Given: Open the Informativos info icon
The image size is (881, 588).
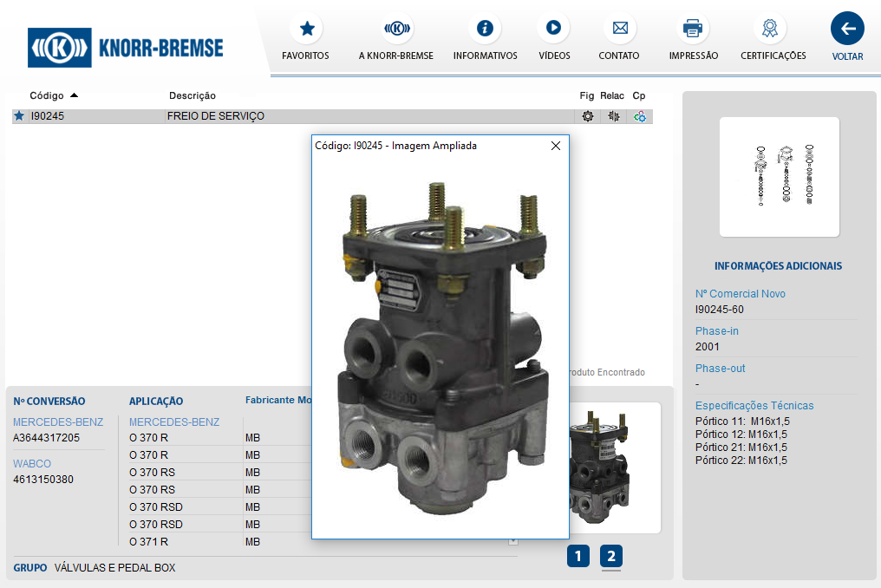Looking at the screenshot, I should pyautogui.click(x=485, y=29).
